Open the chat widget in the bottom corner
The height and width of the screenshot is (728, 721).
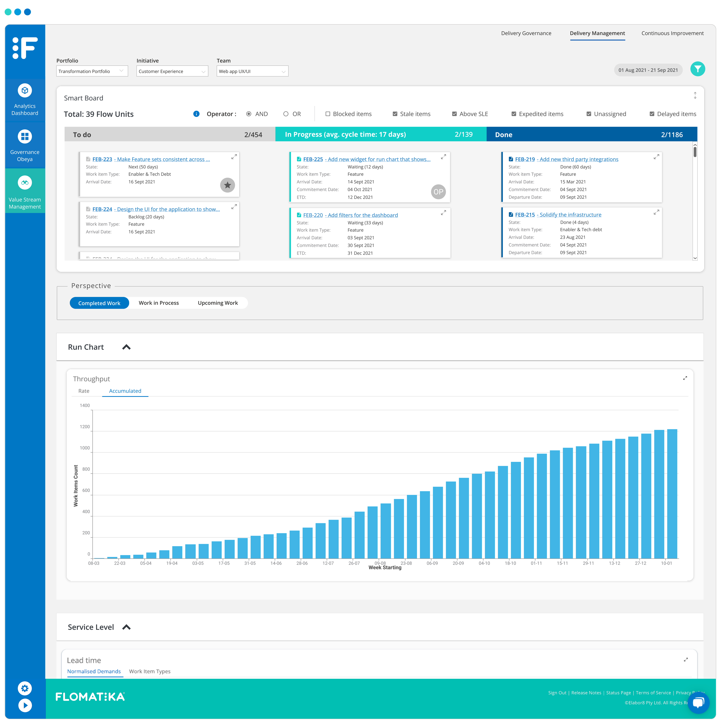point(699,703)
